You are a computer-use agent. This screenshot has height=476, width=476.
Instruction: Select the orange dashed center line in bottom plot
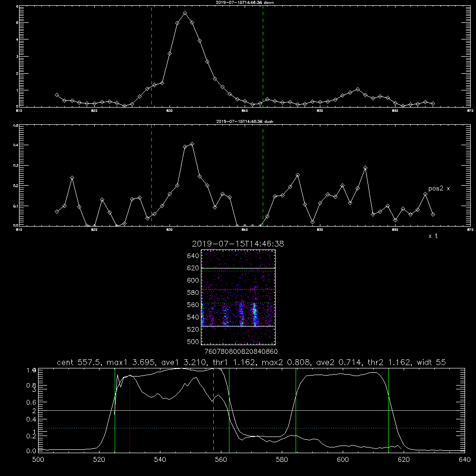coord(213,410)
